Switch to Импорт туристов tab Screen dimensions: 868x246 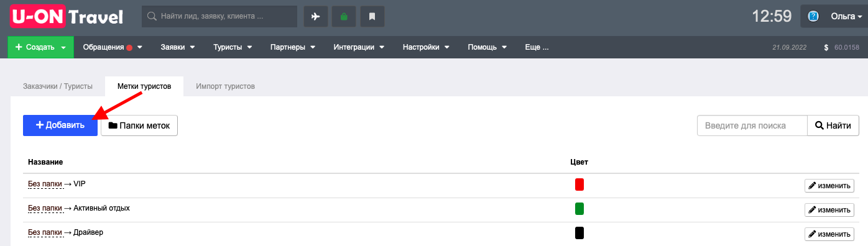tap(225, 86)
